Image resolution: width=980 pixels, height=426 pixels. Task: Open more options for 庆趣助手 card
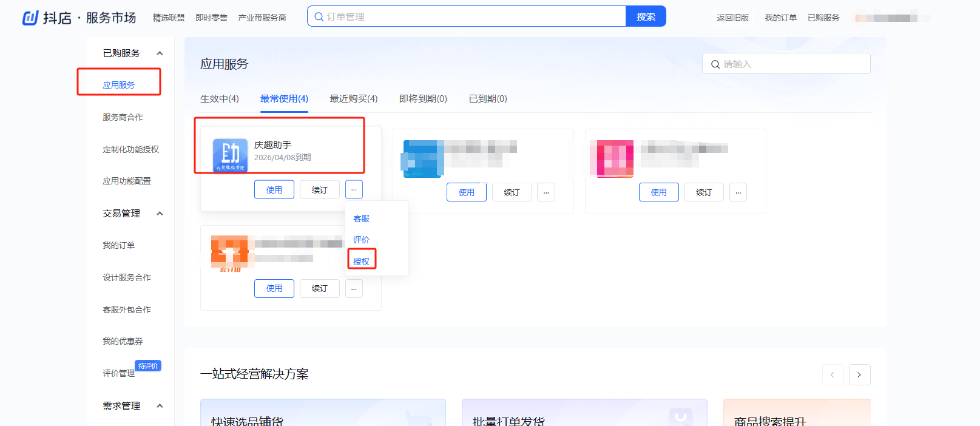pyautogui.click(x=354, y=190)
